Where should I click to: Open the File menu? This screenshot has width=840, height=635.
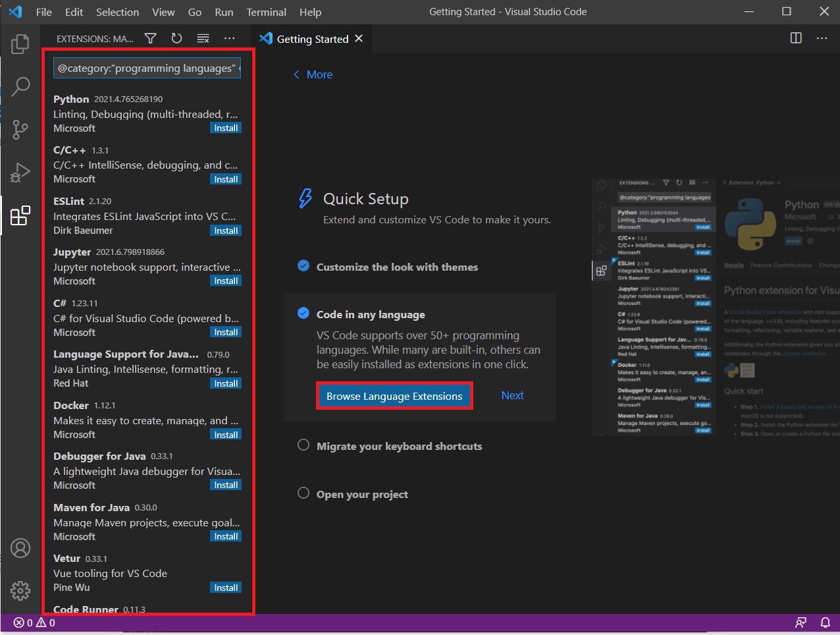tap(44, 12)
